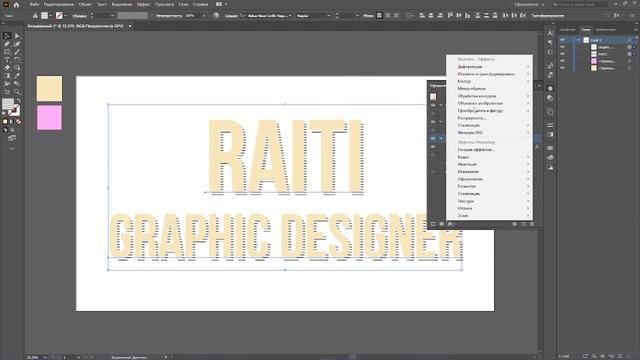This screenshot has width=640, height=360.
Task: Select the Direct Selection tool
Action: click(x=17, y=36)
